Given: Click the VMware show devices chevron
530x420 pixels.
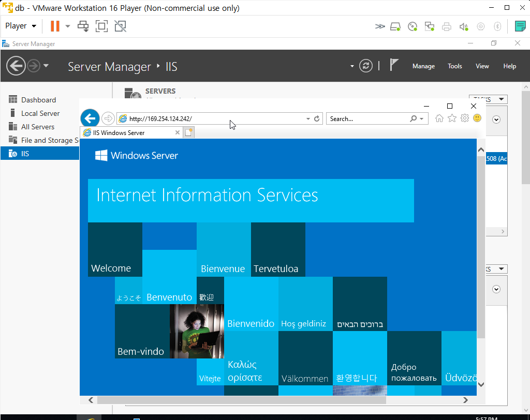Looking at the screenshot, I should pos(380,26).
